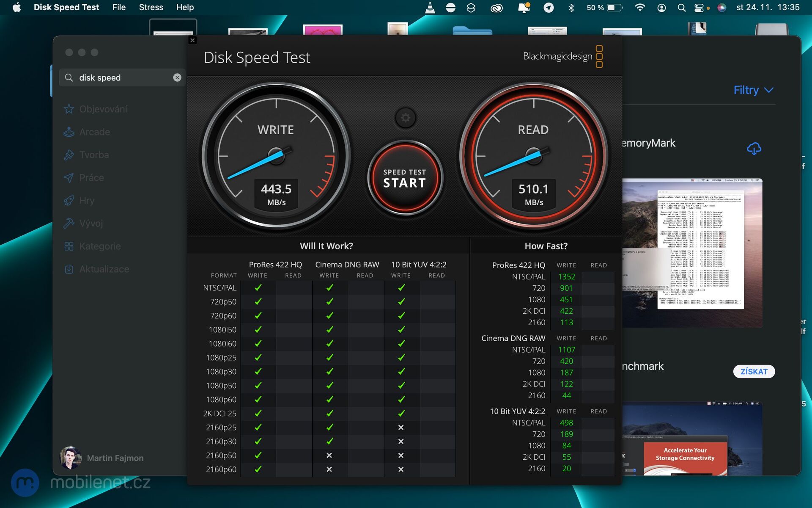Click the Práce paper plane icon

pos(69,177)
